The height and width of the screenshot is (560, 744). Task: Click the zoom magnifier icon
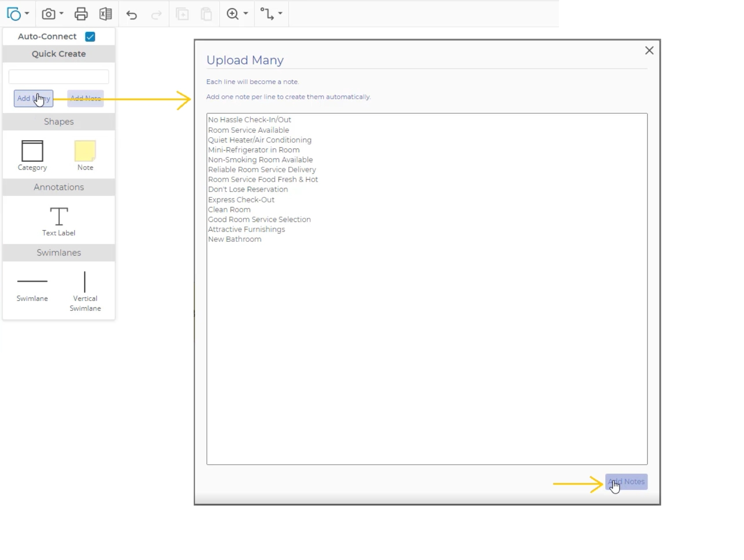[232, 14]
